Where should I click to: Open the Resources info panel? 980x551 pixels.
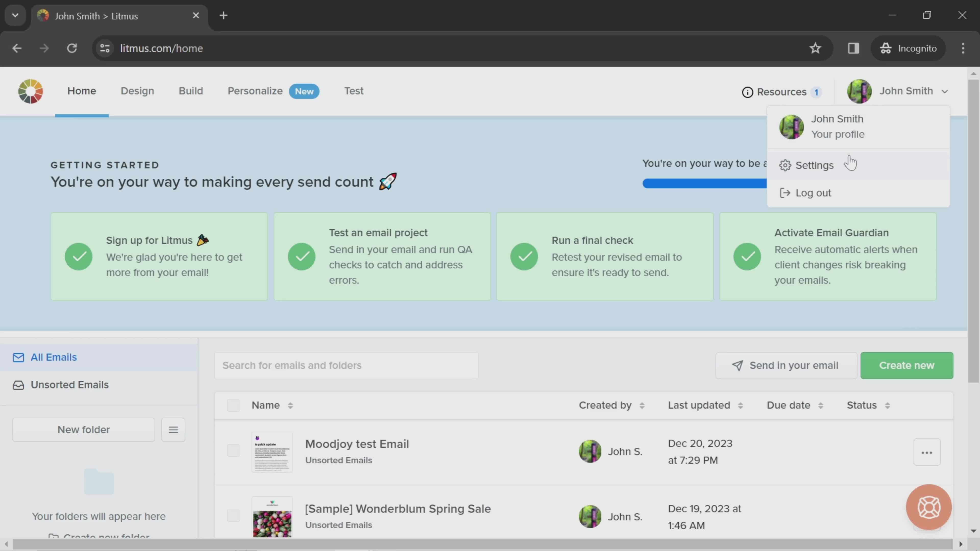[748, 92]
